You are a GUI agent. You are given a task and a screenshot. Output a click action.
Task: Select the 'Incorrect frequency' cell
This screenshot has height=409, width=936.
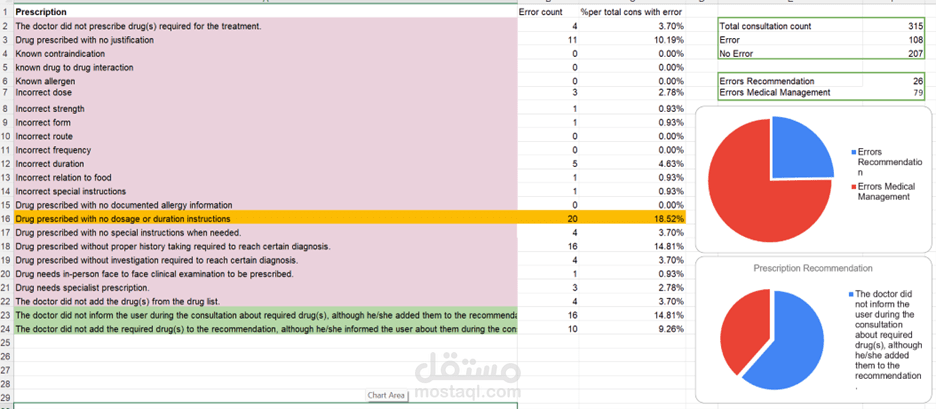pos(266,150)
